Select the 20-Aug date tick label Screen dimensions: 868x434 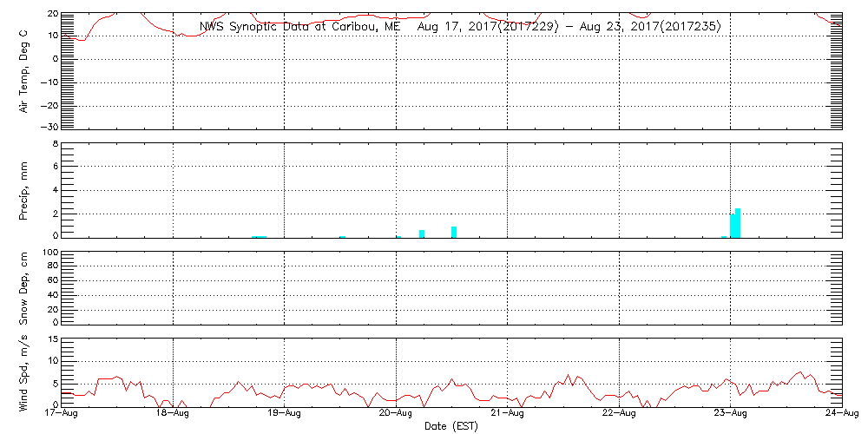(396, 415)
